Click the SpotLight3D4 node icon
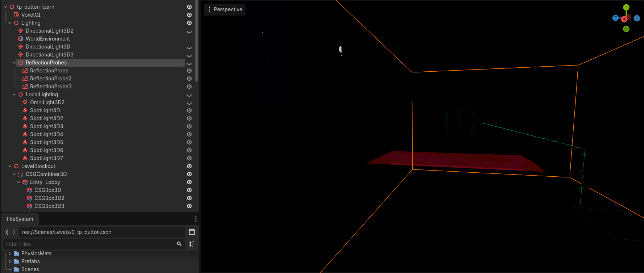644x273 pixels. pos(25,134)
